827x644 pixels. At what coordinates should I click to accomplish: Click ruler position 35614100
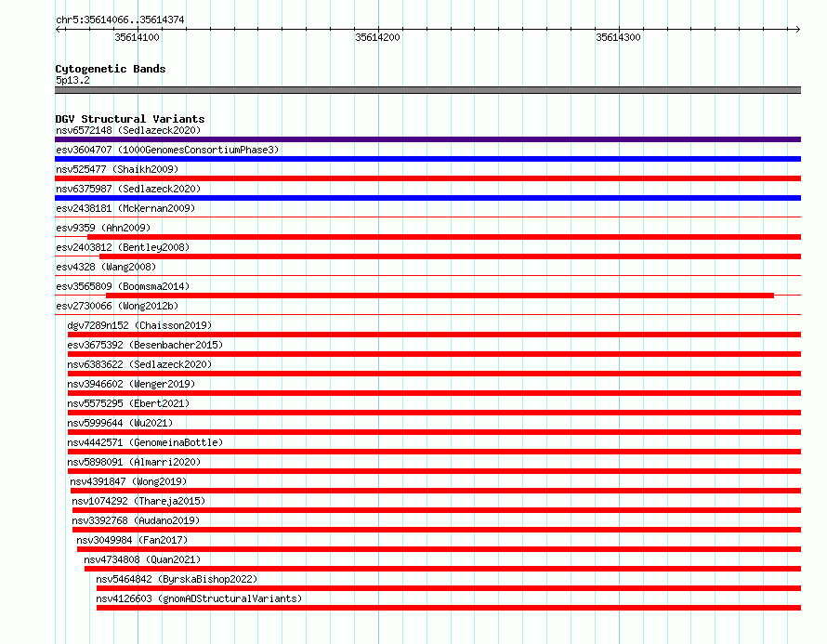point(137,37)
